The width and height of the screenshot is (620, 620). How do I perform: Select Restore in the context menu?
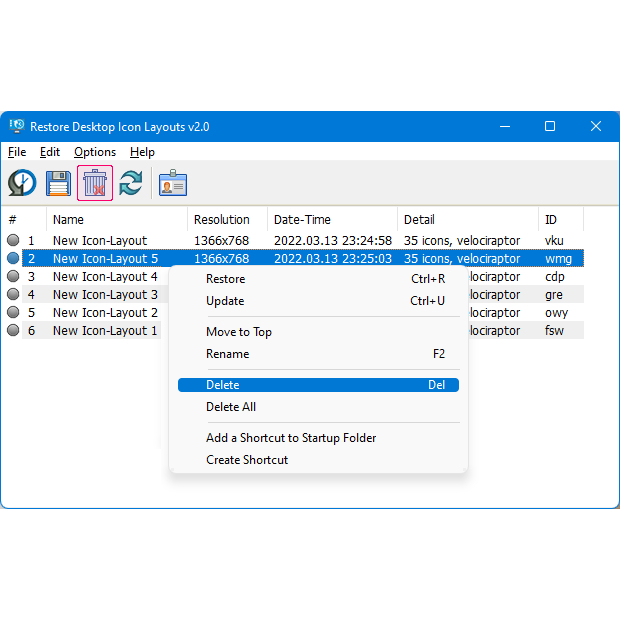click(x=225, y=279)
